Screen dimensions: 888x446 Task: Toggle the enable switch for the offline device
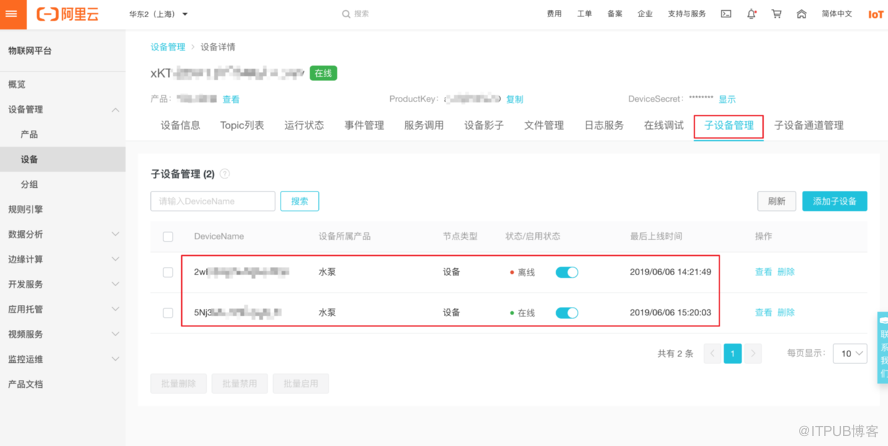(567, 272)
